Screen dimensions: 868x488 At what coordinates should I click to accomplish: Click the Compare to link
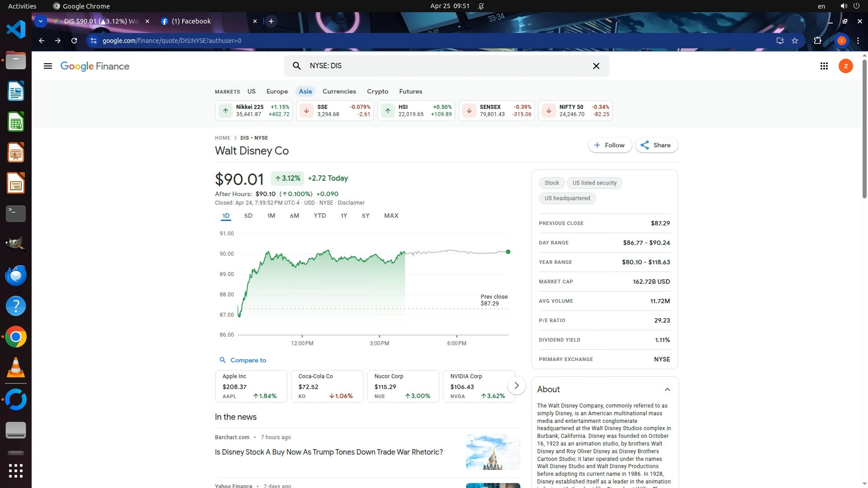pyautogui.click(x=248, y=360)
